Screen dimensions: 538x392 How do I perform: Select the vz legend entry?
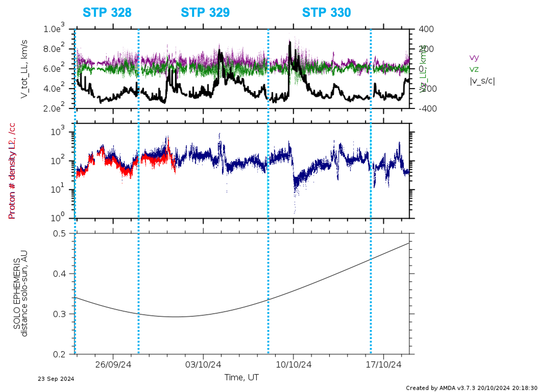474,69
